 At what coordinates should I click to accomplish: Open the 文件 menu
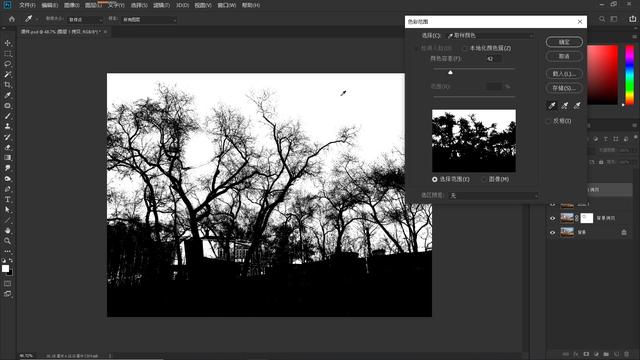tap(27, 5)
